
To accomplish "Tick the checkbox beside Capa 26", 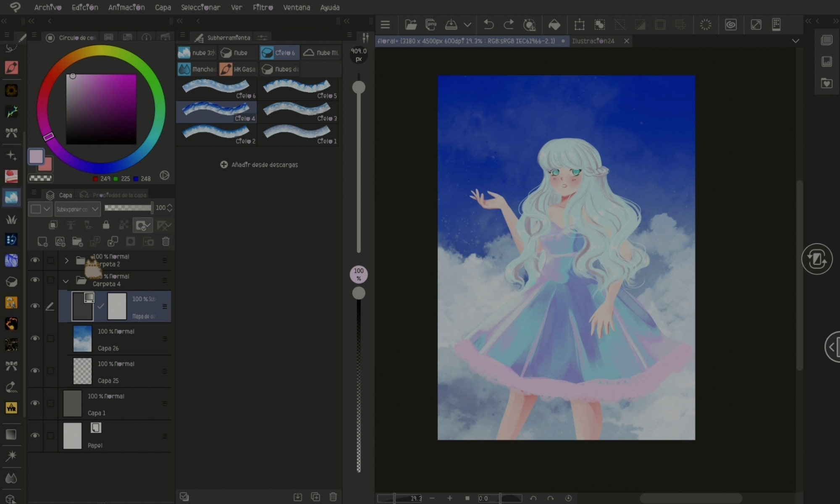I will click(50, 339).
